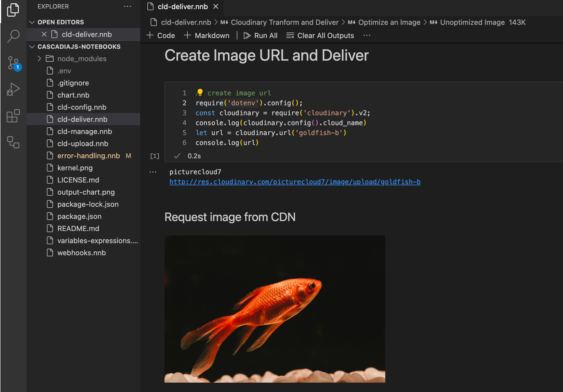This screenshot has width=563, height=392.
Task: Open the goldfish-b Cloudinary URL link
Action: pyautogui.click(x=295, y=182)
